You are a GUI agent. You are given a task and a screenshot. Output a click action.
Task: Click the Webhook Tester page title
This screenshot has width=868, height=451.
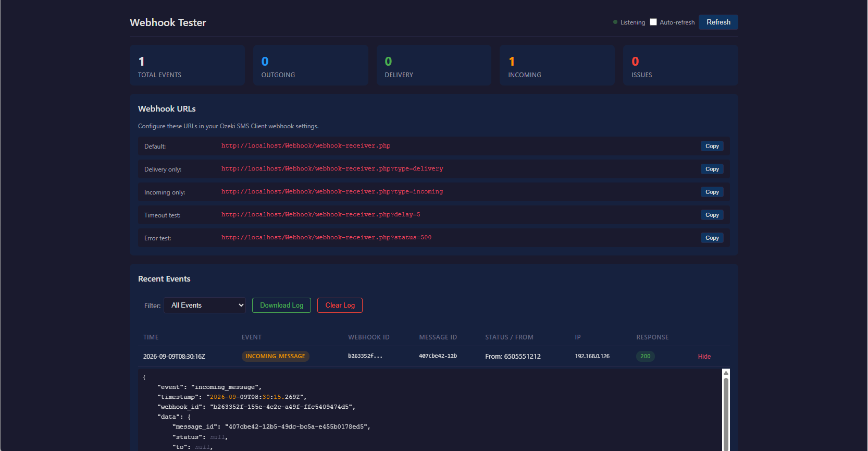click(x=168, y=22)
